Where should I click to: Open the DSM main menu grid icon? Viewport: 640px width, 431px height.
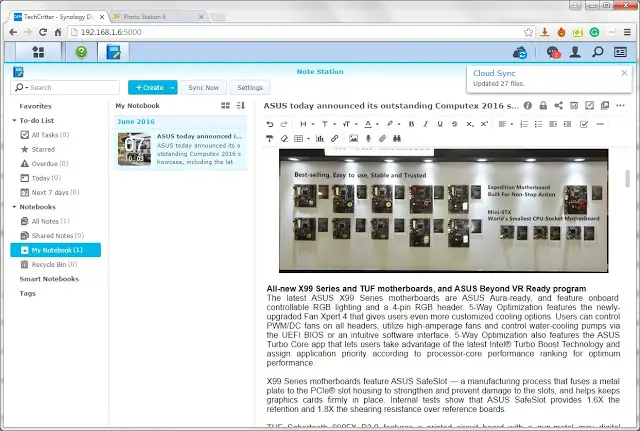pos(38,52)
